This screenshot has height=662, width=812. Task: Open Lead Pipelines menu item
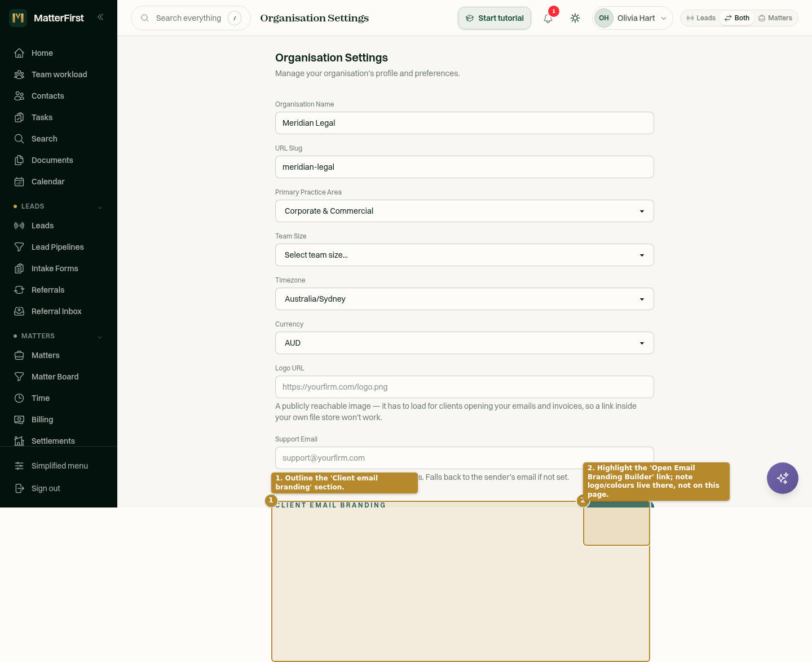[59, 247]
